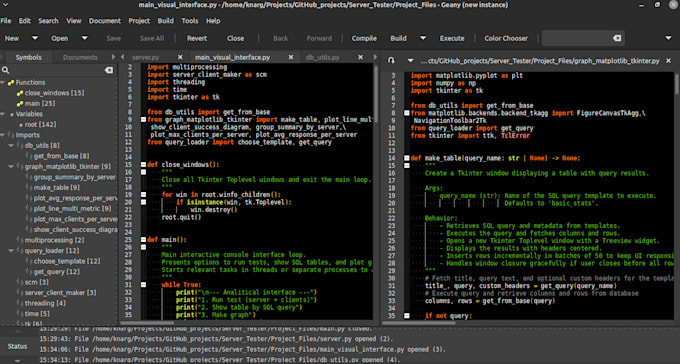Click the scm [3] import icon
This screenshot has width=680, height=364.
click(x=20, y=282)
